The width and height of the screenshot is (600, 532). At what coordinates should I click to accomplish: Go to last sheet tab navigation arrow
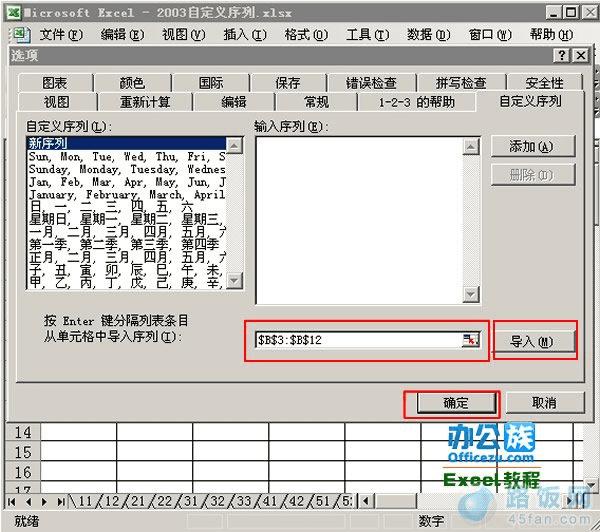coord(61,501)
